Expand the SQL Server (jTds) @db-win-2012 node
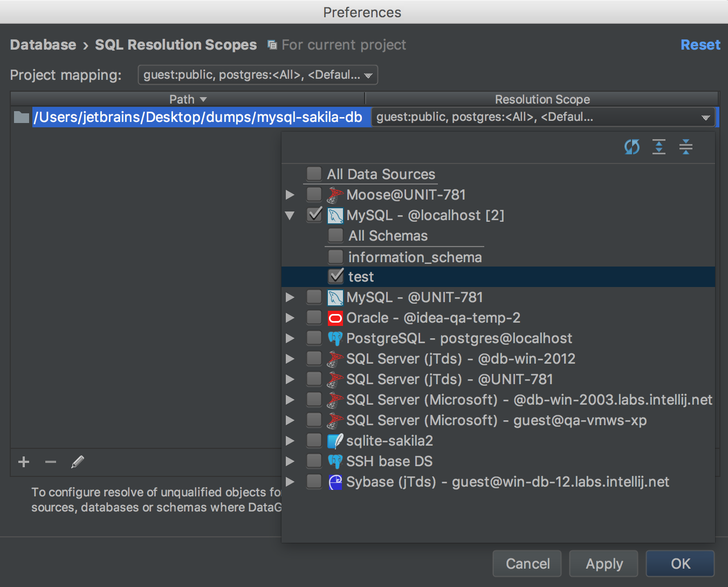 pos(290,359)
